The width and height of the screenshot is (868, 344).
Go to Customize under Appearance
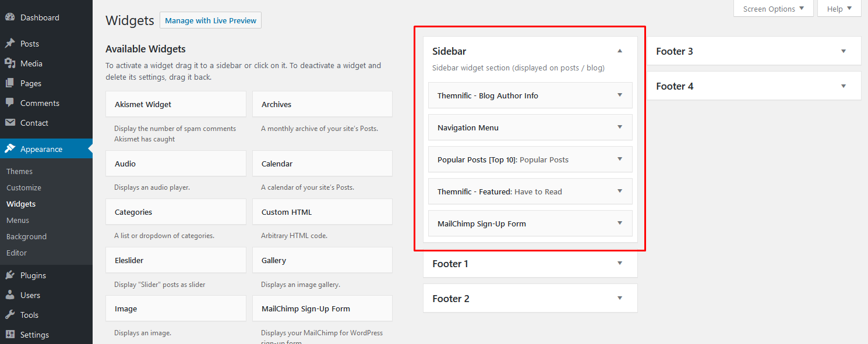24,187
